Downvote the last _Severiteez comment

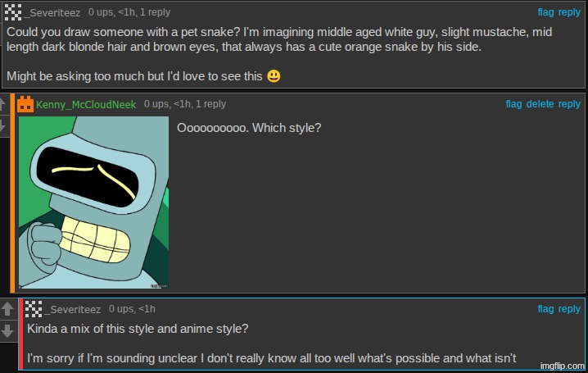pyautogui.click(x=7, y=331)
